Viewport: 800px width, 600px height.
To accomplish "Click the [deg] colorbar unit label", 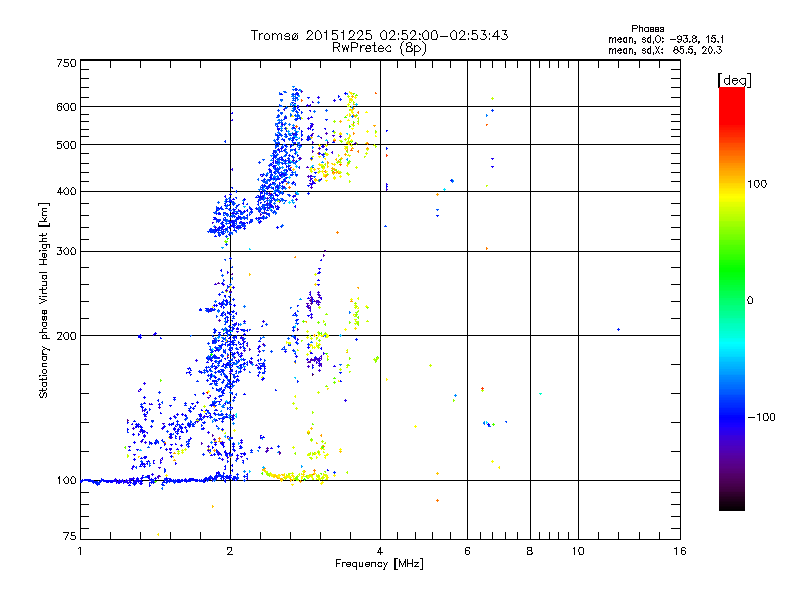I will pos(733,79).
